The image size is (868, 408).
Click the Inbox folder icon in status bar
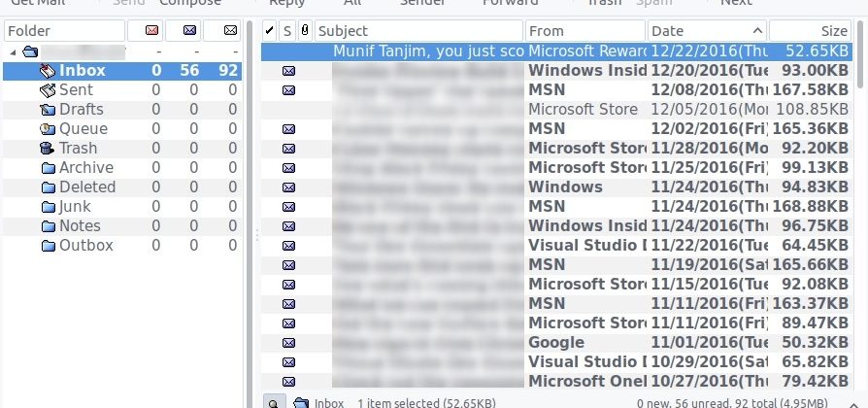(301, 403)
